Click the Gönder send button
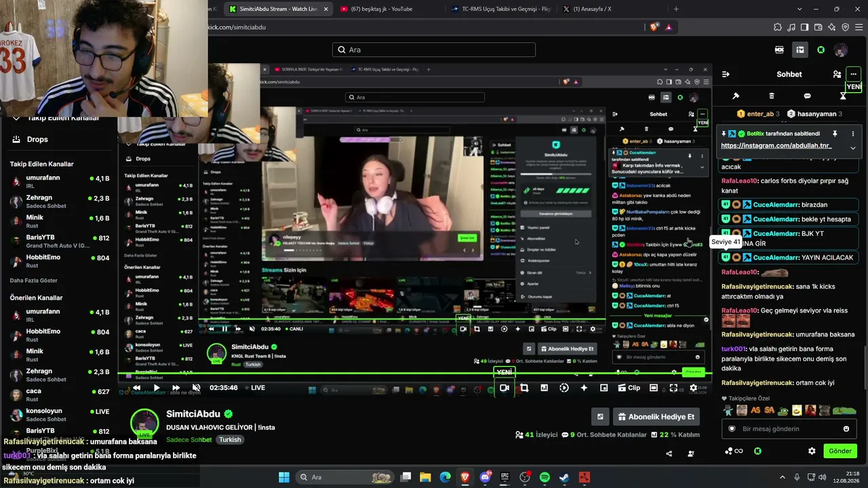This screenshot has height=488, width=868. (x=840, y=451)
